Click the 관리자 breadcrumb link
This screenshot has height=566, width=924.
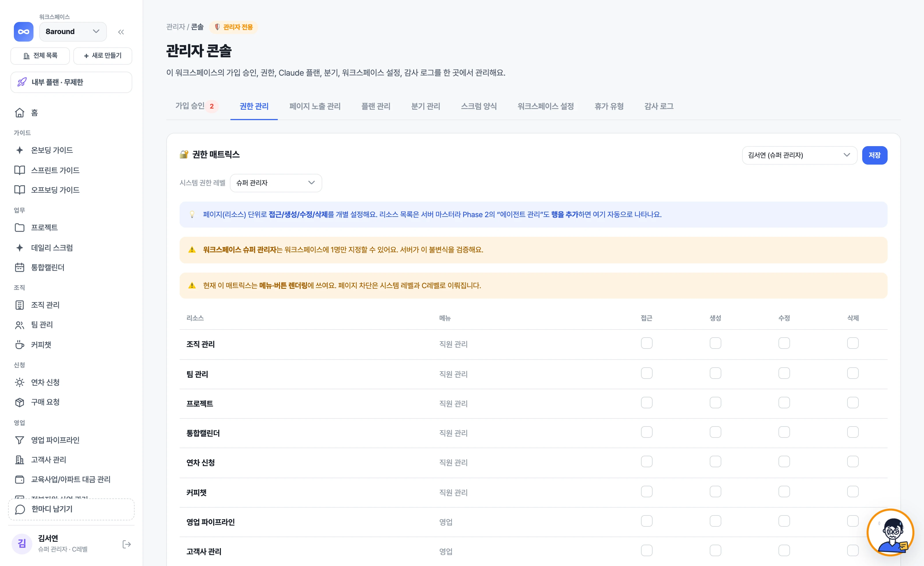tap(176, 27)
